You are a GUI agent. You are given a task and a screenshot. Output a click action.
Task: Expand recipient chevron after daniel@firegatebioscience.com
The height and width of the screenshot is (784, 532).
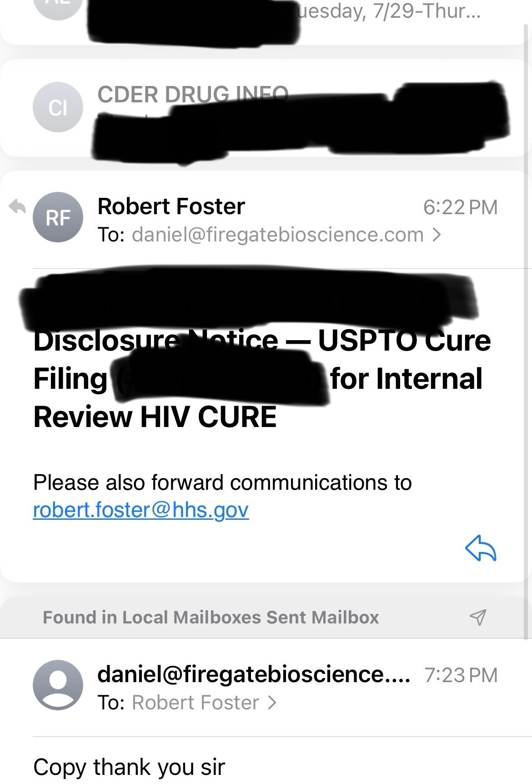click(x=437, y=235)
